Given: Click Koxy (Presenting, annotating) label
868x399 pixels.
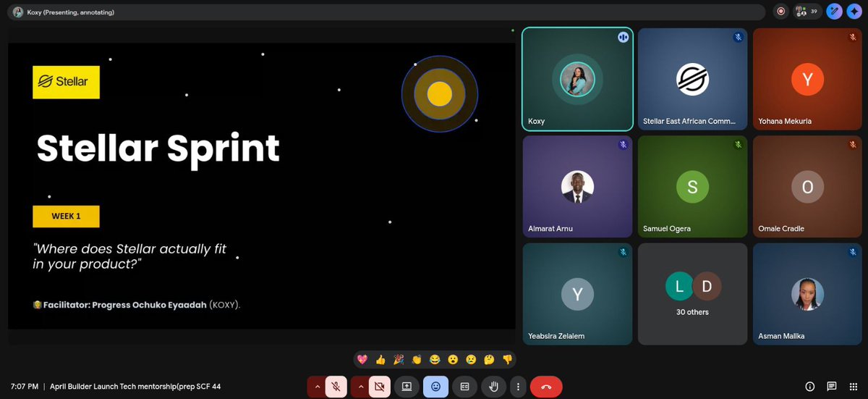Looking at the screenshot, I should (x=71, y=12).
